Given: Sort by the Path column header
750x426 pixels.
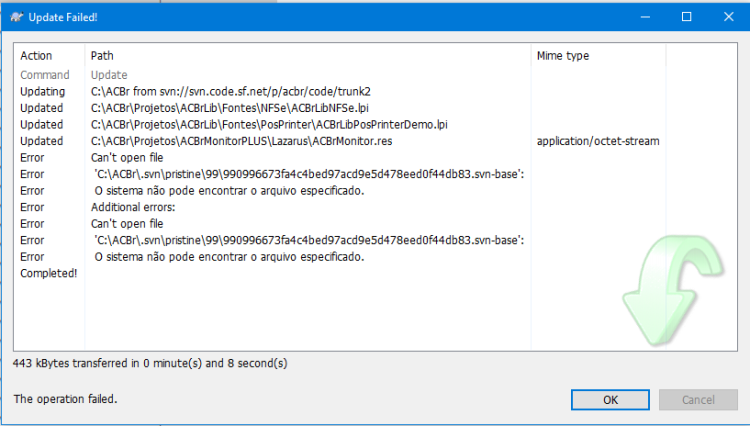Looking at the screenshot, I should (x=308, y=55).
